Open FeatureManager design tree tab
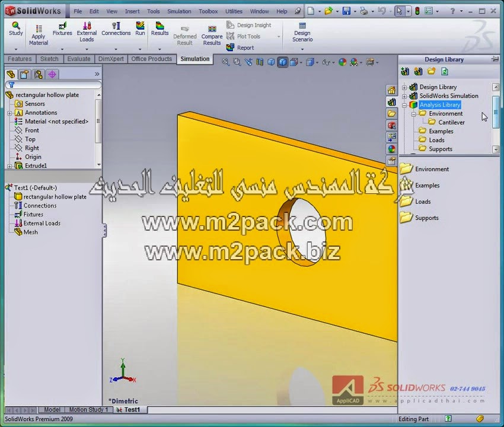 tap(11, 75)
